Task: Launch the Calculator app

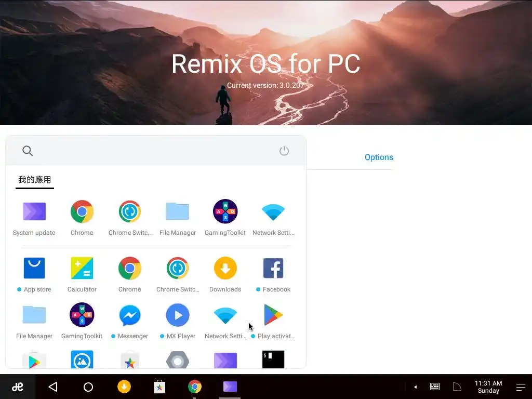Action: point(82,268)
